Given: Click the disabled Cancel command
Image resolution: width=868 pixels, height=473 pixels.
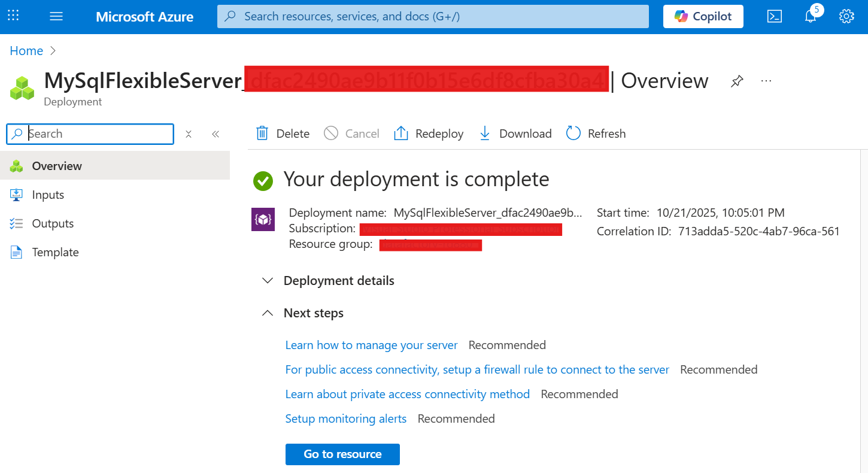Looking at the screenshot, I should (351, 134).
